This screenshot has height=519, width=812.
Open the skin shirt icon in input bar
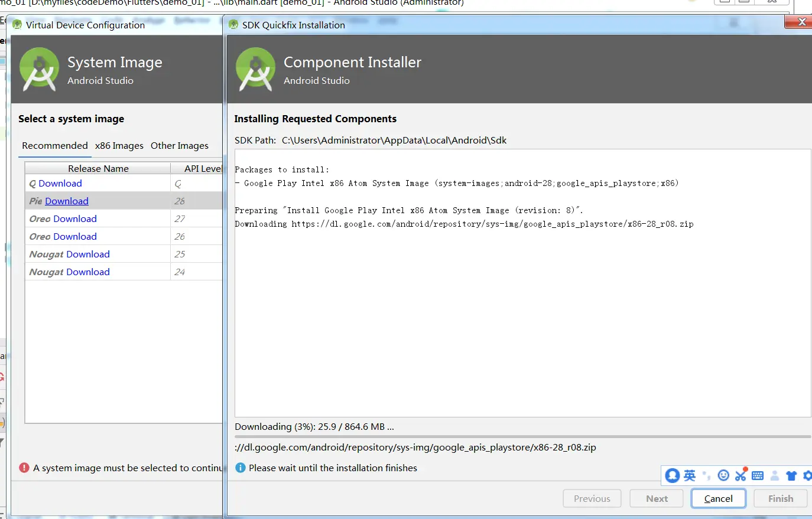(x=792, y=475)
